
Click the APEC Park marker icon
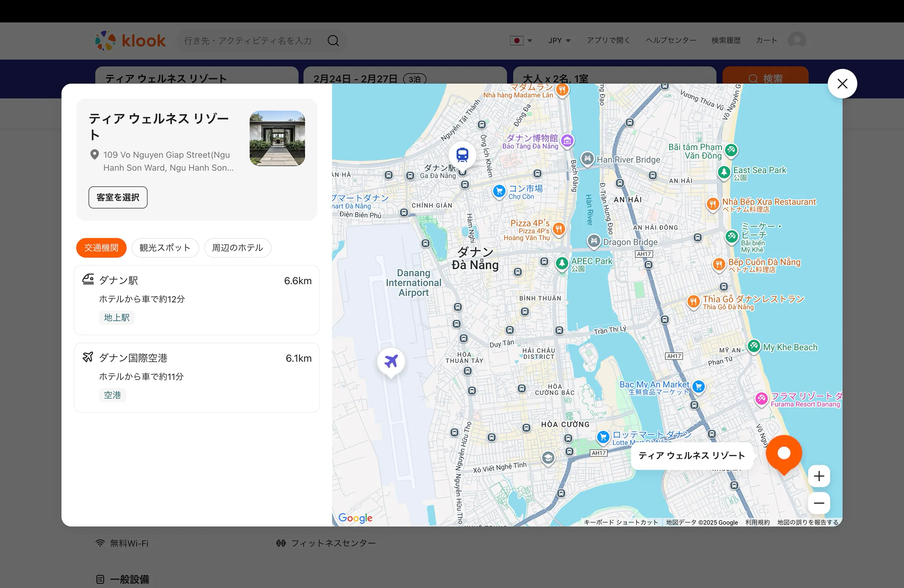pos(562,263)
